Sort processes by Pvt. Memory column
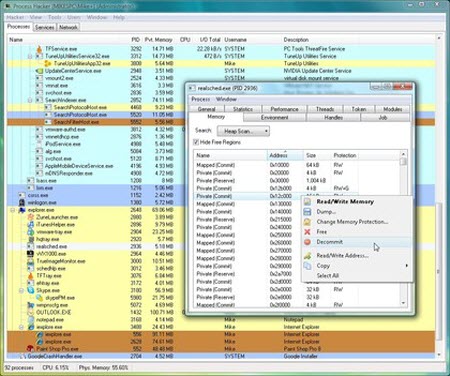 (x=159, y=40)
